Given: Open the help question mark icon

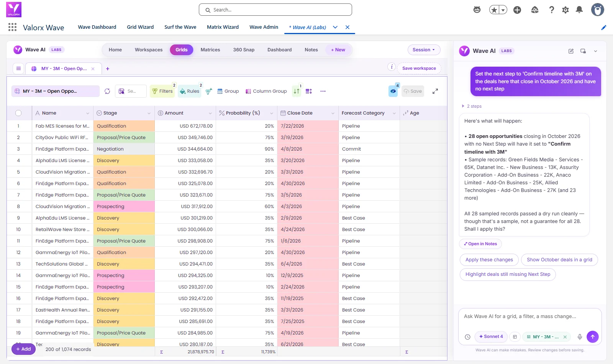Looking at the screenshot, I should 551,10.
